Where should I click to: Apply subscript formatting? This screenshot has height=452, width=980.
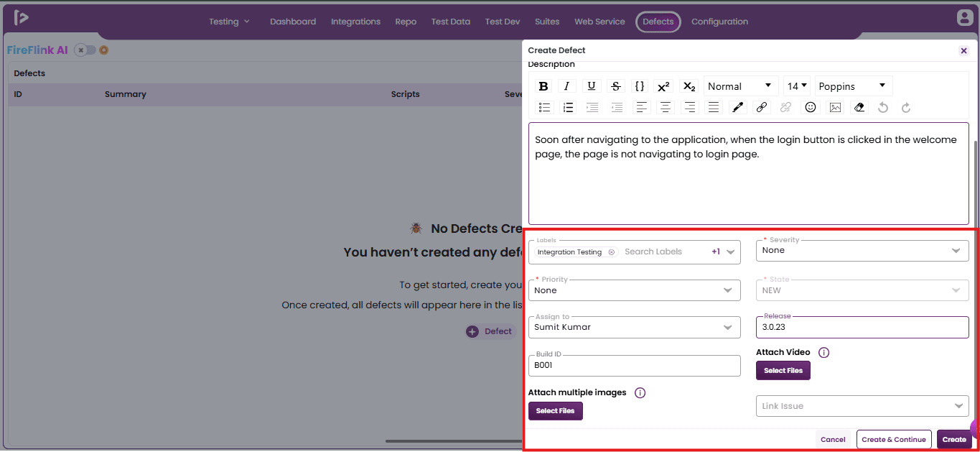(x=689, y=86)
